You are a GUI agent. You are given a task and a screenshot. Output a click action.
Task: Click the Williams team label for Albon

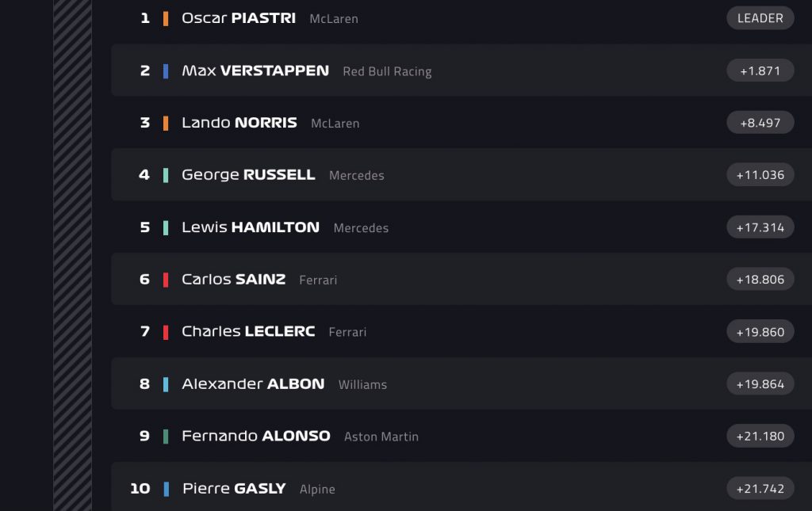362,384
